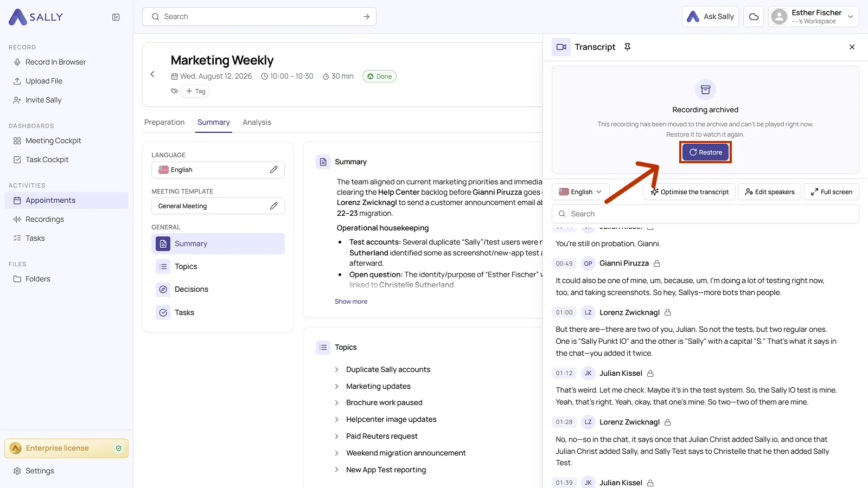Select Topics in the General list

[218, 267]
